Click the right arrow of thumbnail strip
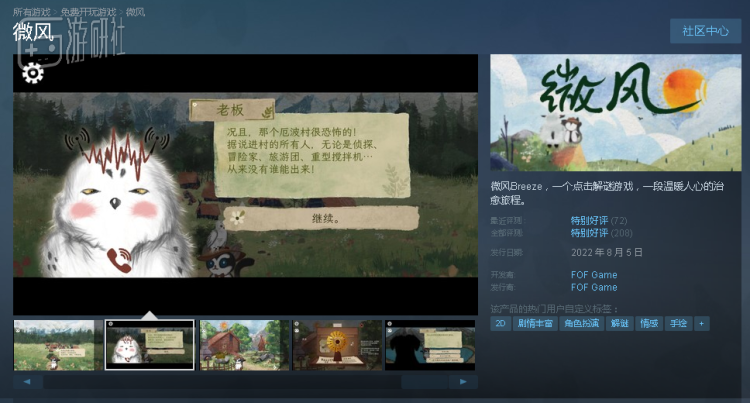This screenshot has height=403, width=750. (x=463, y=381)
